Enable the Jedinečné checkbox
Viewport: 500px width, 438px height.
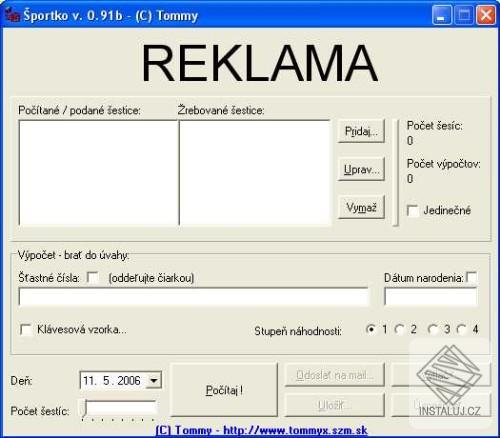point(413,210)
